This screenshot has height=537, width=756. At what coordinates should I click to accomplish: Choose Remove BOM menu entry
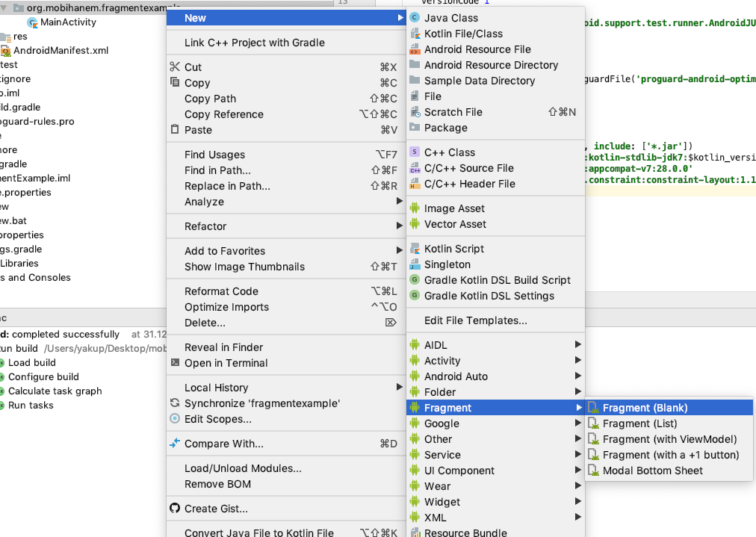pyautogui.click(x=286, y=484)
